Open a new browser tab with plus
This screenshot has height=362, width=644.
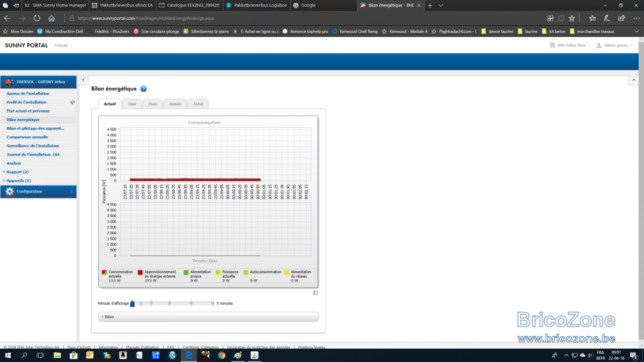[x=430, y=5]
